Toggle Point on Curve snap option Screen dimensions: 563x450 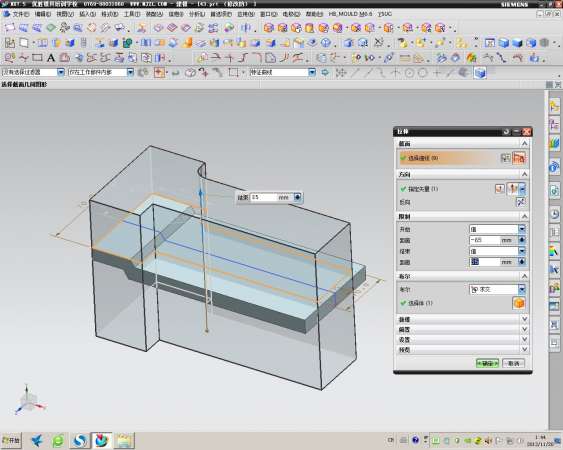450,73
